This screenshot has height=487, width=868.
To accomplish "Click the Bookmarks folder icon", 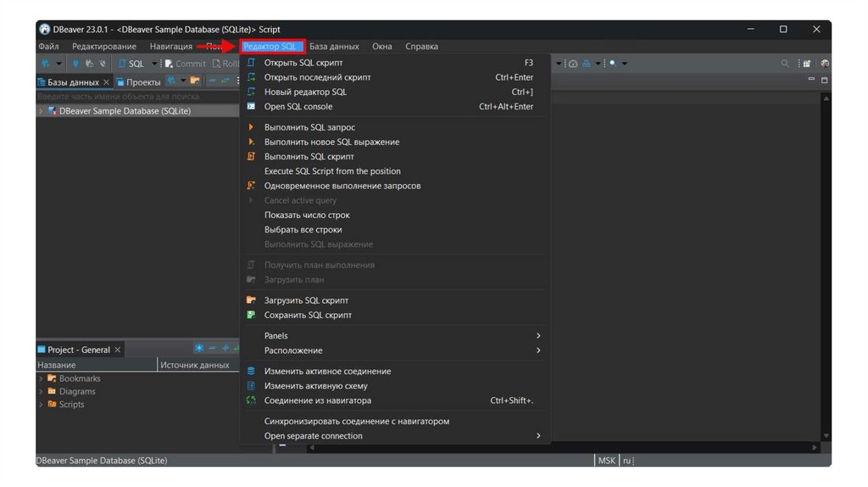I will [x=52, y=378].
